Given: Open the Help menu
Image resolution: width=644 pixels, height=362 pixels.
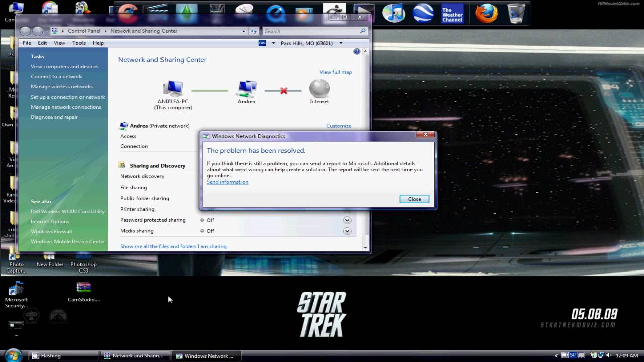Looking at the screenshot, I should coord(98,43).
